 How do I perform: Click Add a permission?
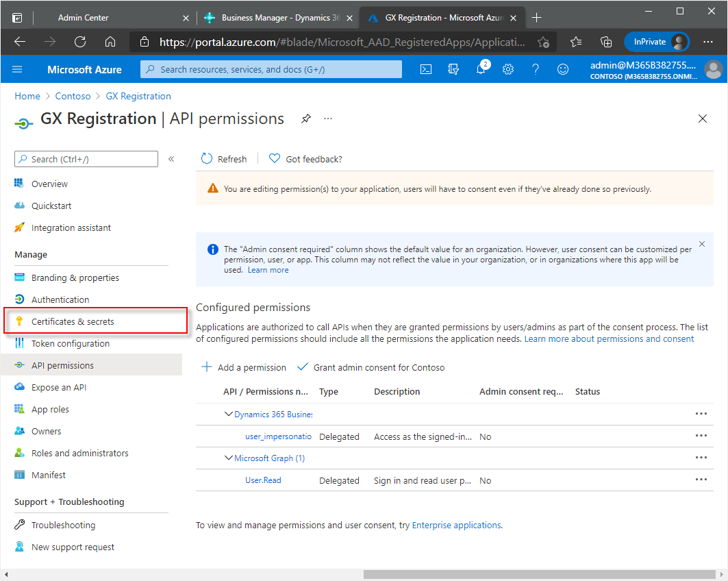coord(244,367)
